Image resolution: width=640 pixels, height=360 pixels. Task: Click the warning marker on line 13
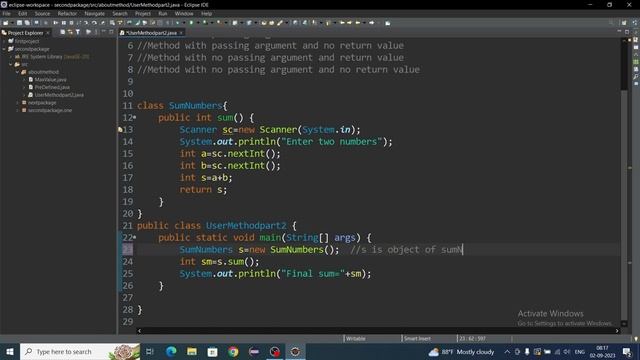(120, 129)
